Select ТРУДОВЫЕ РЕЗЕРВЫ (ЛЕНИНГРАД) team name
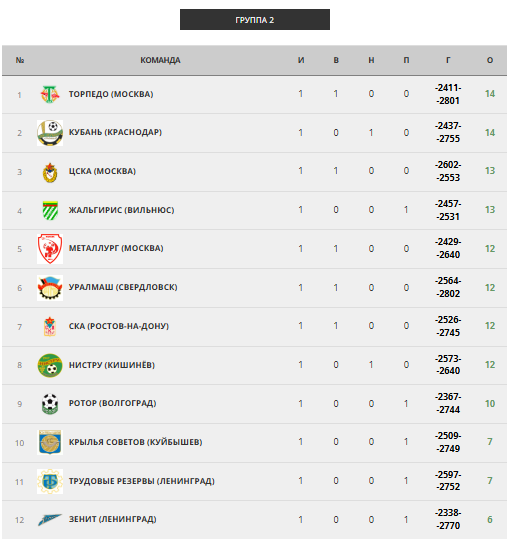Screen dimensions: 516x540 [142, 481]
